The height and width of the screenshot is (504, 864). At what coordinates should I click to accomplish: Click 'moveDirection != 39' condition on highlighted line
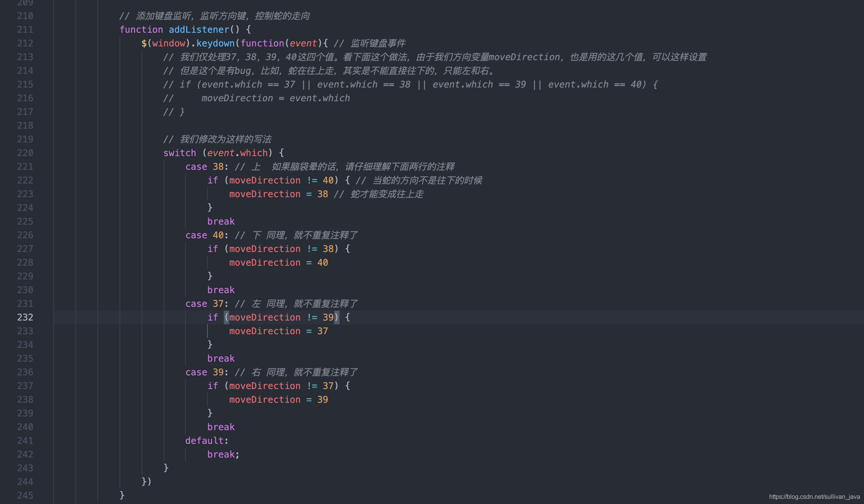point(281,317)
